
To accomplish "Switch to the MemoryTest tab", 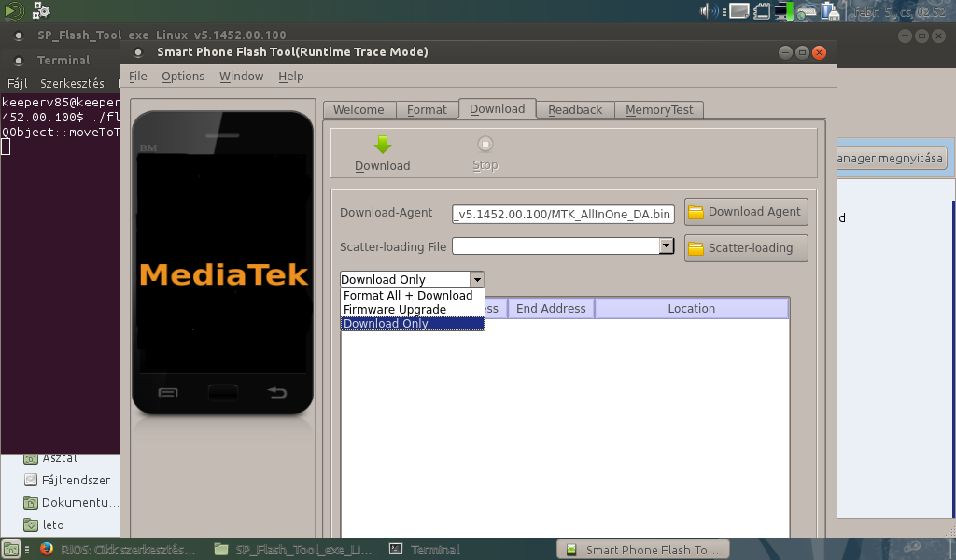I will click(659, 110).
